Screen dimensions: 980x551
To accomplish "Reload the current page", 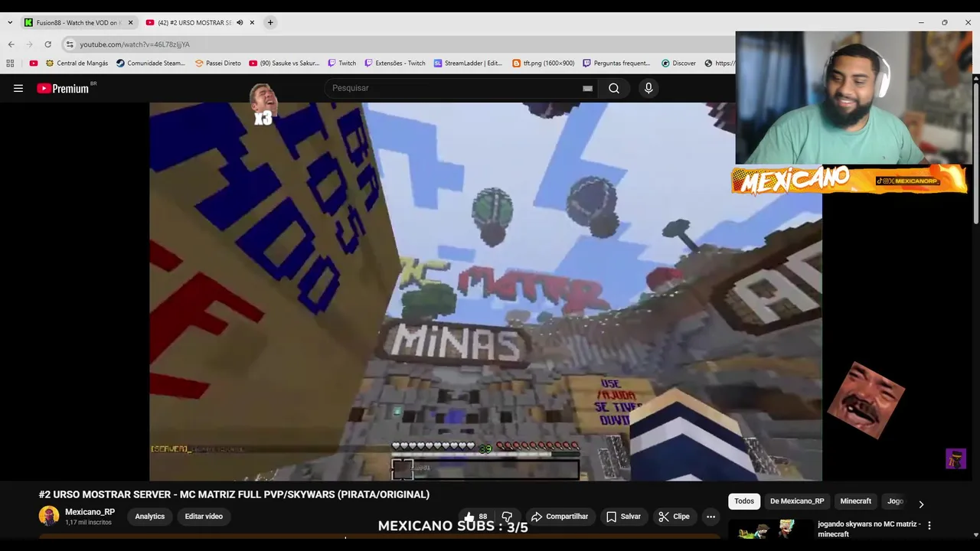I will click(x=48, y=44).
